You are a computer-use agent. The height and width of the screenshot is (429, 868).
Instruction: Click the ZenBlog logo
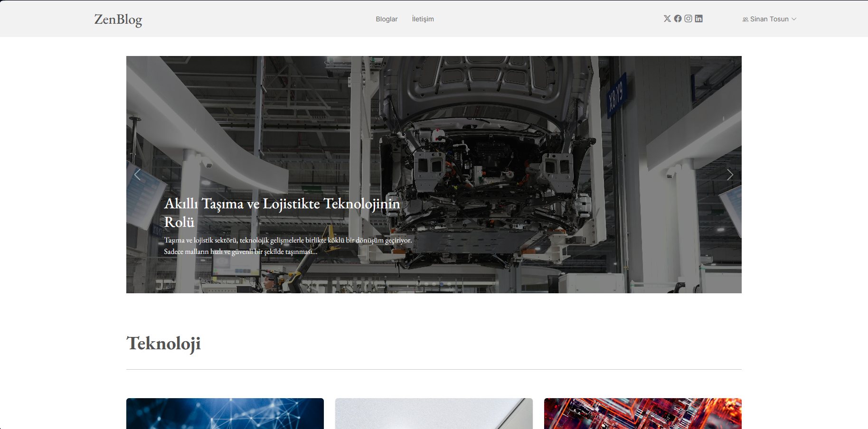[118, 19]
